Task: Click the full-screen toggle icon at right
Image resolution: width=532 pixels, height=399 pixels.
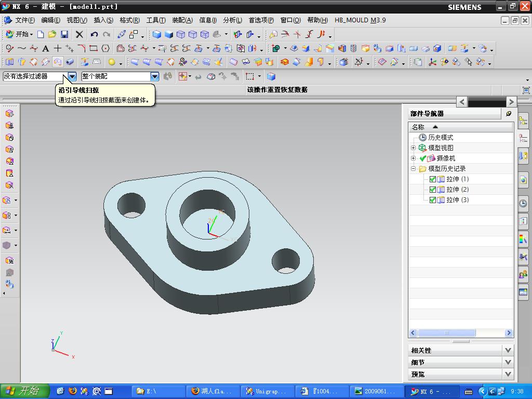Action: (x=526, y=90)
